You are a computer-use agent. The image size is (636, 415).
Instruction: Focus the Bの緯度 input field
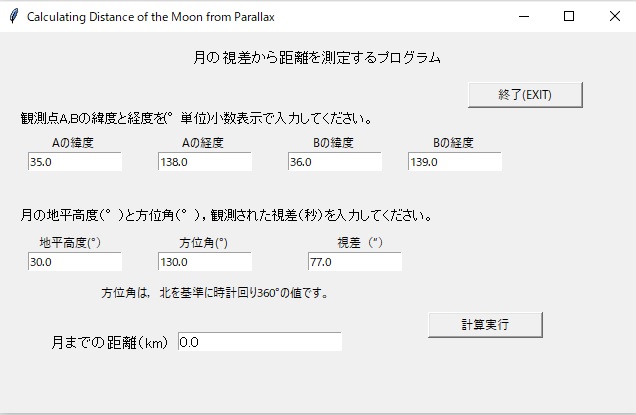coord(334,161)
